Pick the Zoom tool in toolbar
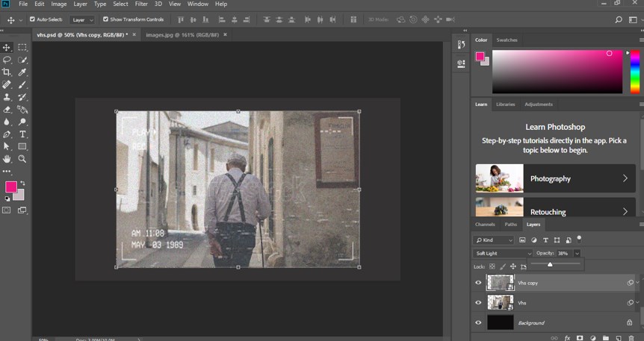 (22, 159)
